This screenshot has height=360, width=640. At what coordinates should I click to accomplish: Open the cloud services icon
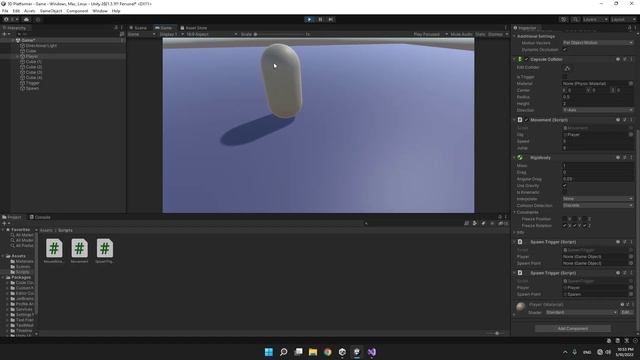[x=27, y=19]
